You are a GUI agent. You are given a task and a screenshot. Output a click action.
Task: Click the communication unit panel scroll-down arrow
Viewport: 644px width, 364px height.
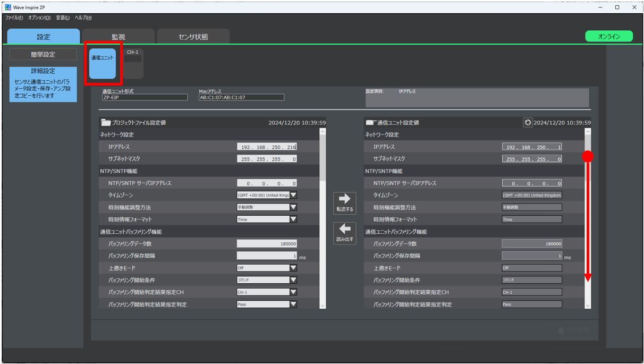click(588, 306)
